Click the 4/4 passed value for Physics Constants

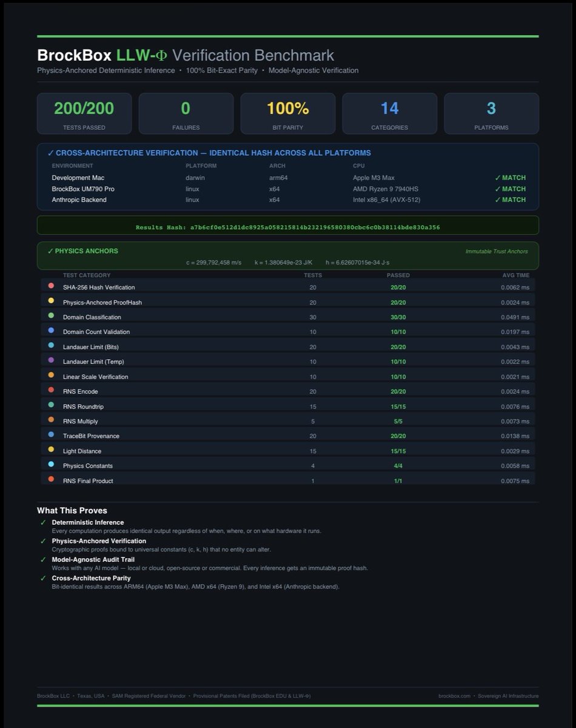point(398,466)
